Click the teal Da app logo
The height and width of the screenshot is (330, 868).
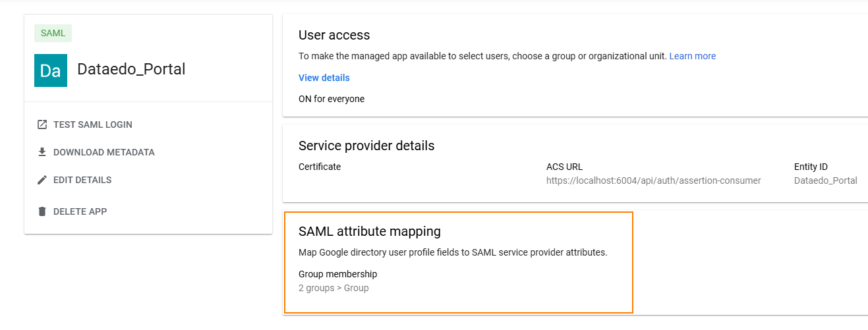click(x=51, y=70)
